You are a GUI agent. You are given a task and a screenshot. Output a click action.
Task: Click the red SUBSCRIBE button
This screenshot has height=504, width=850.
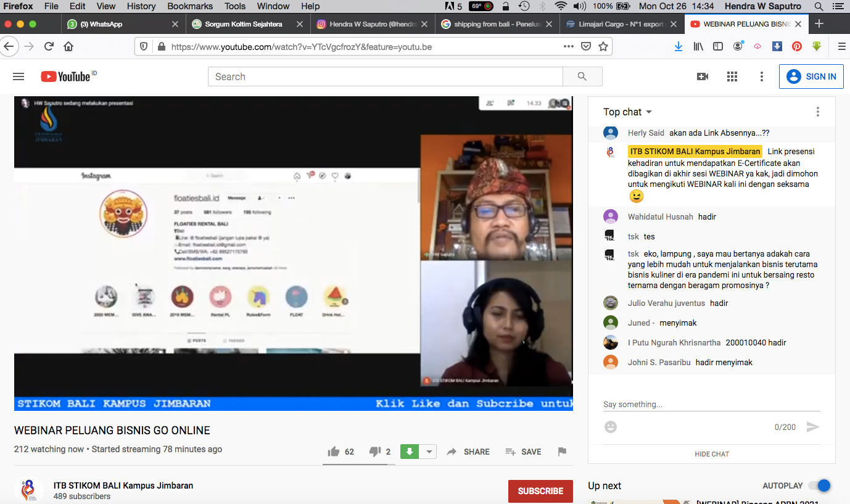540,491
